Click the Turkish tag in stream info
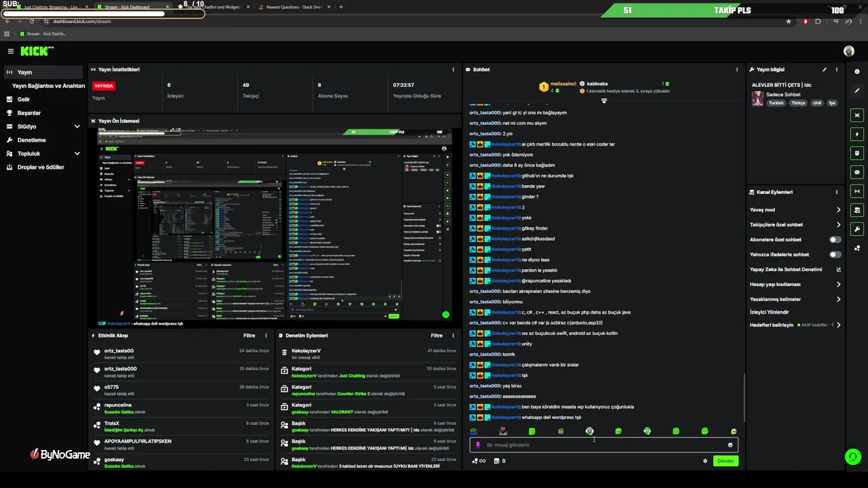This screenshot has height=488, width=868. [776, 103]
